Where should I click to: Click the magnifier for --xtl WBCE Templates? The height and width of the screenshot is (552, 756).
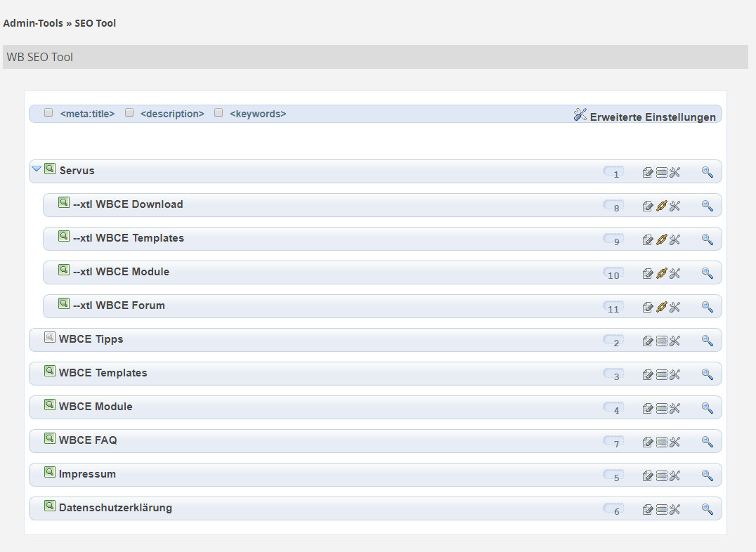[x=708, y=239]
